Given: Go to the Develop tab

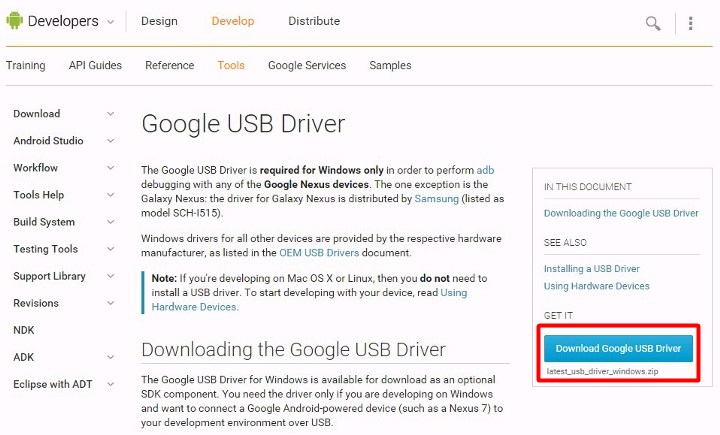Looking at the screenshot, I should coord(233,21).
